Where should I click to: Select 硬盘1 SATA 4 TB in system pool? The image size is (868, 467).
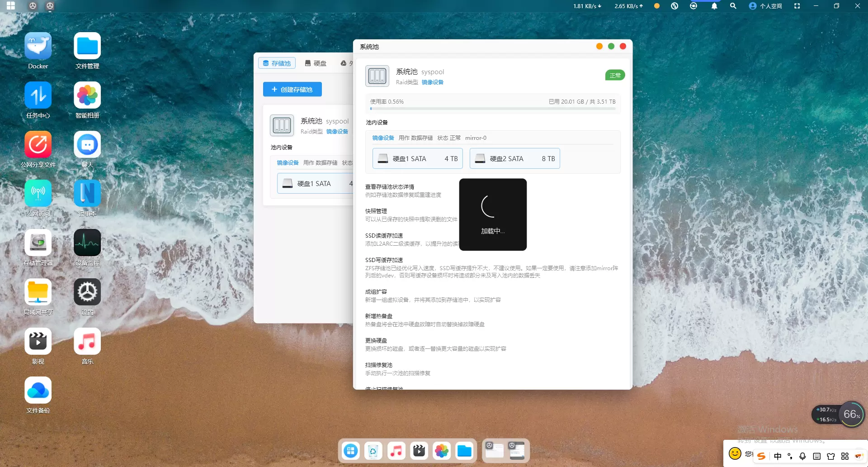click(417, 159)
